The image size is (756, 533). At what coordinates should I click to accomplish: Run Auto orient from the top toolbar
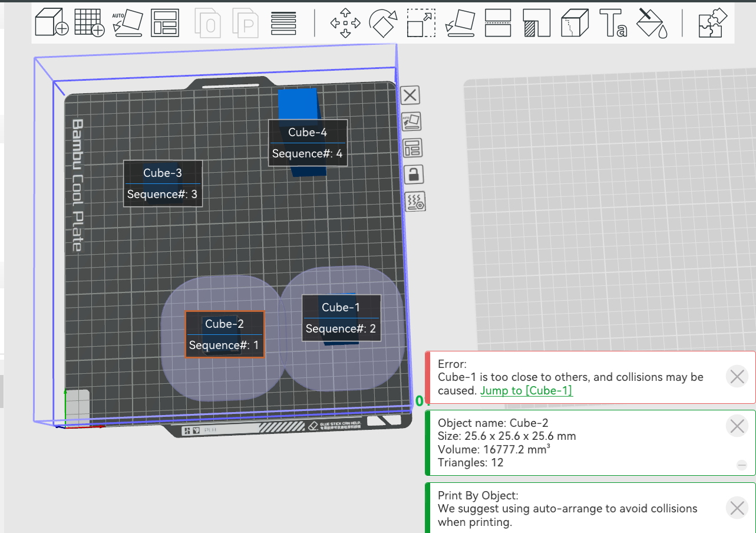click(127, 23)
